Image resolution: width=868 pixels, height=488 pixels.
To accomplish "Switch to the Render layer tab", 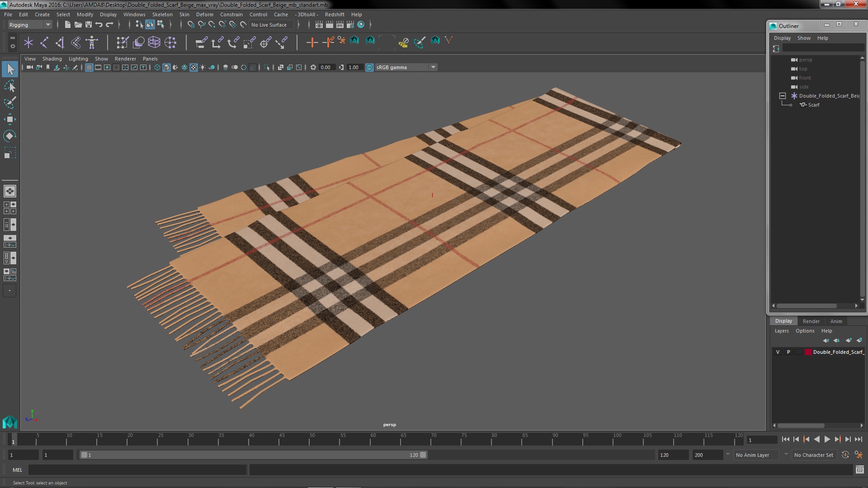I will [x=811, y=321].
